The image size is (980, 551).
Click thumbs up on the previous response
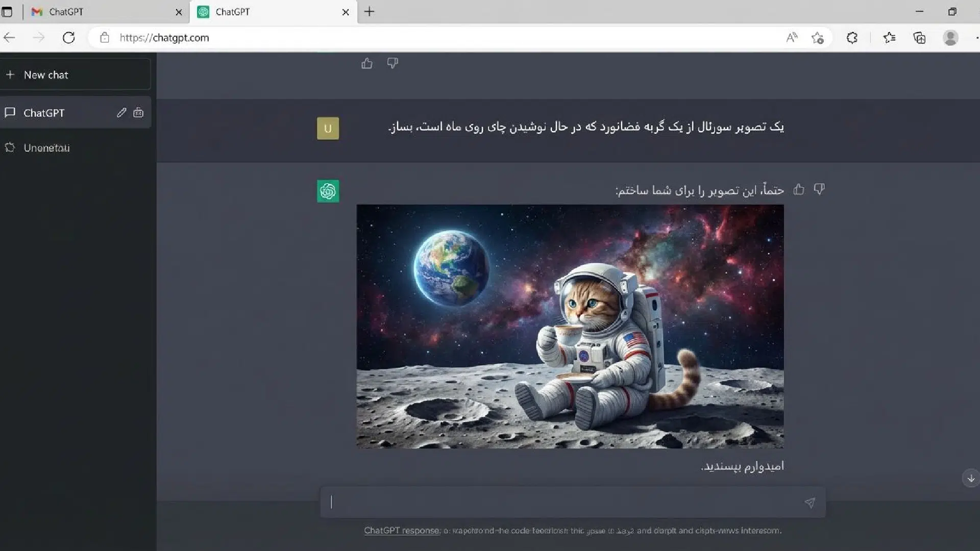click(x=366, y=64)
